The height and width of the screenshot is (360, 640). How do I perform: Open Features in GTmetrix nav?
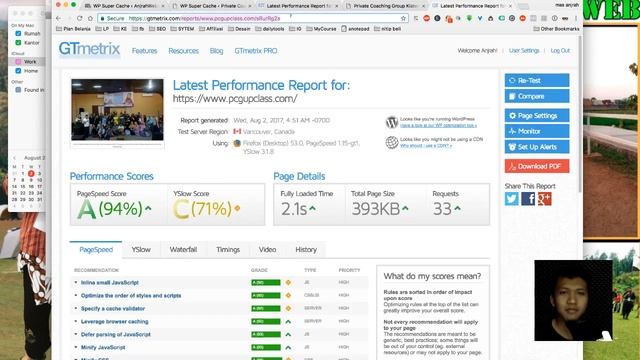click(144, 51)
